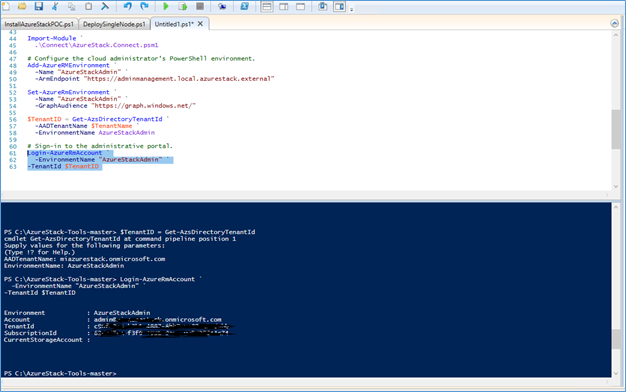Switch to the InstallAzureStackPOC.ps1 tab
Screen dimensions: 626x392
point(39,24)
